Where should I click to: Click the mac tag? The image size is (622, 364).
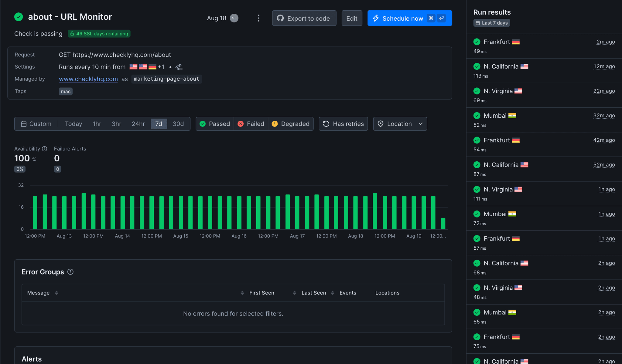point(66,91)
